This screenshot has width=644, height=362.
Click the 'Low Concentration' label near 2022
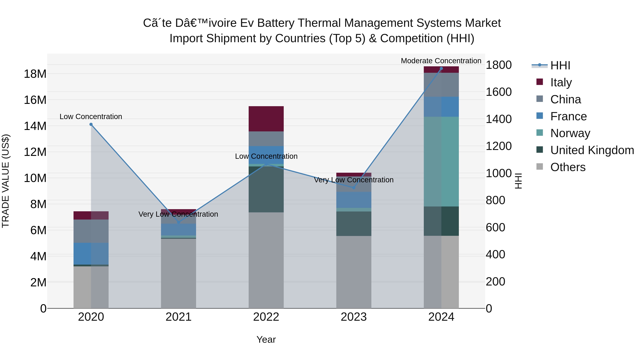coord(266,156)
